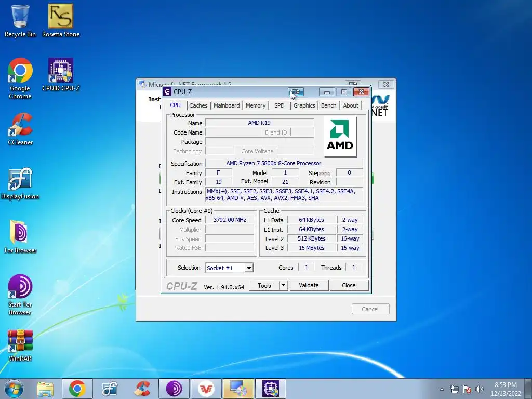Click the Family value F
This screenshot has height=399, width=532.
point(219,172)
